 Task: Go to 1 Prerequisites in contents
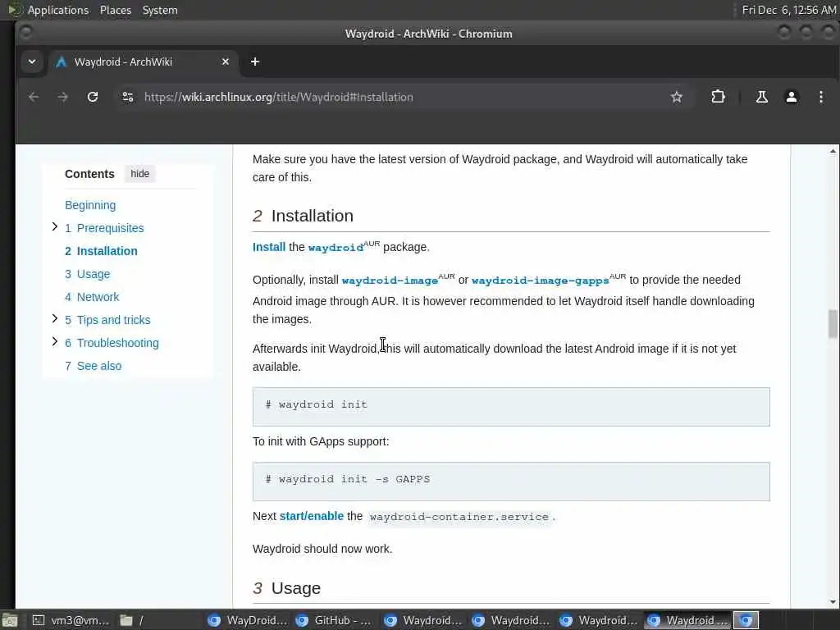point(104,228)
